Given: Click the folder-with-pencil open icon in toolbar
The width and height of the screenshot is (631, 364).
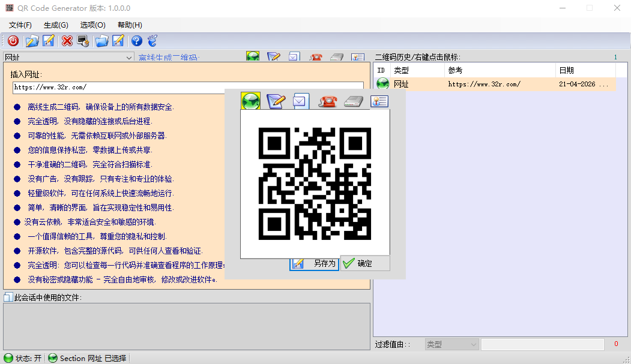Looking at the screenshot, I should click(x=32, y=41).
